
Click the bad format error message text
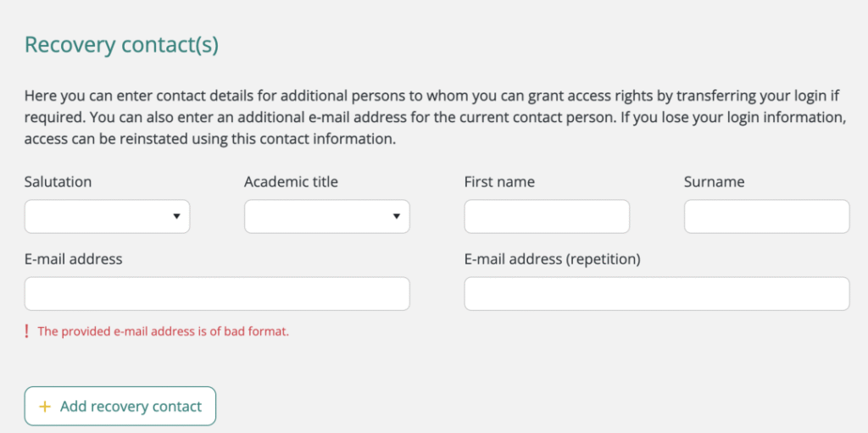pos(164,331)
